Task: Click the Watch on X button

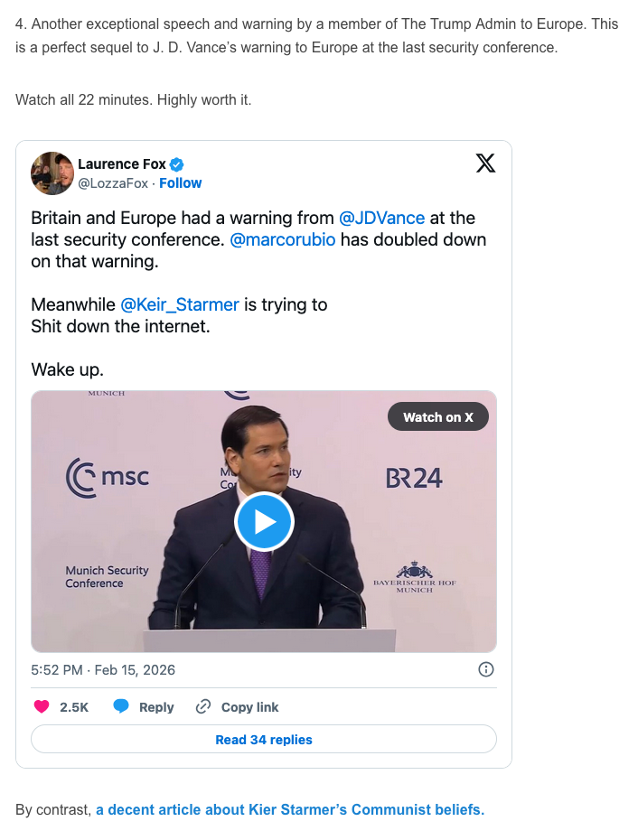Action: (438, 416)
